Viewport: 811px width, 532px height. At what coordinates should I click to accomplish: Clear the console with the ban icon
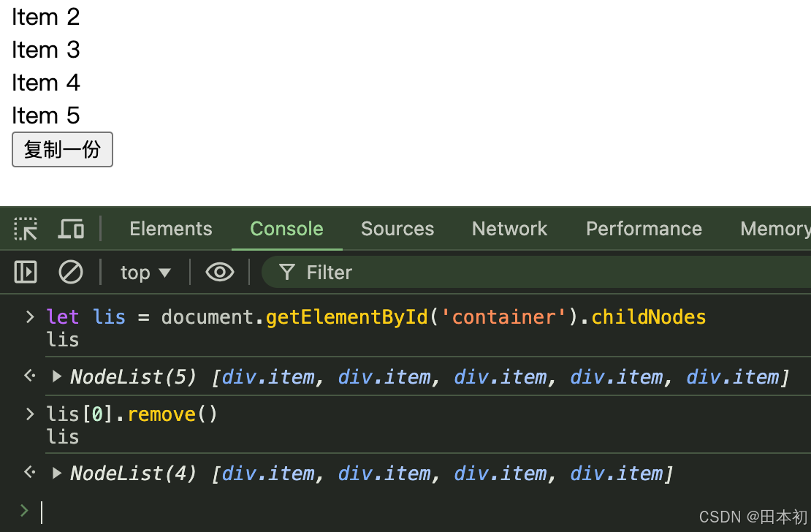[x=71, y=272]
